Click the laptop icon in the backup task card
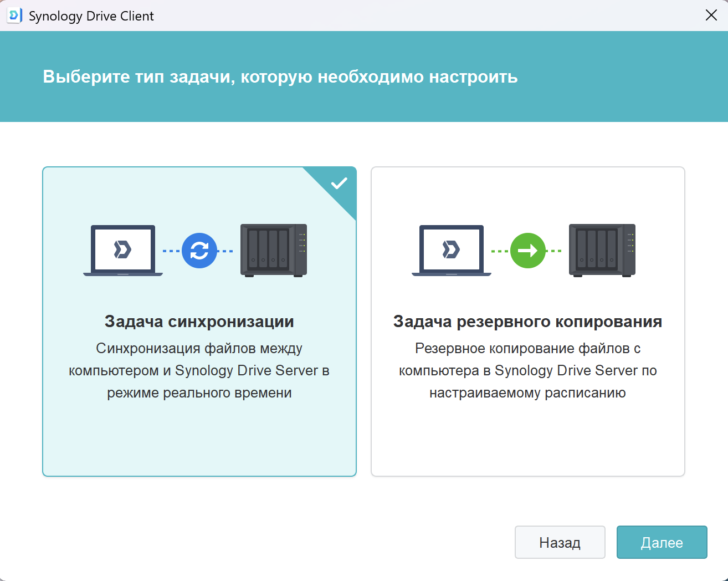728x581 pixels. [452, 250]
